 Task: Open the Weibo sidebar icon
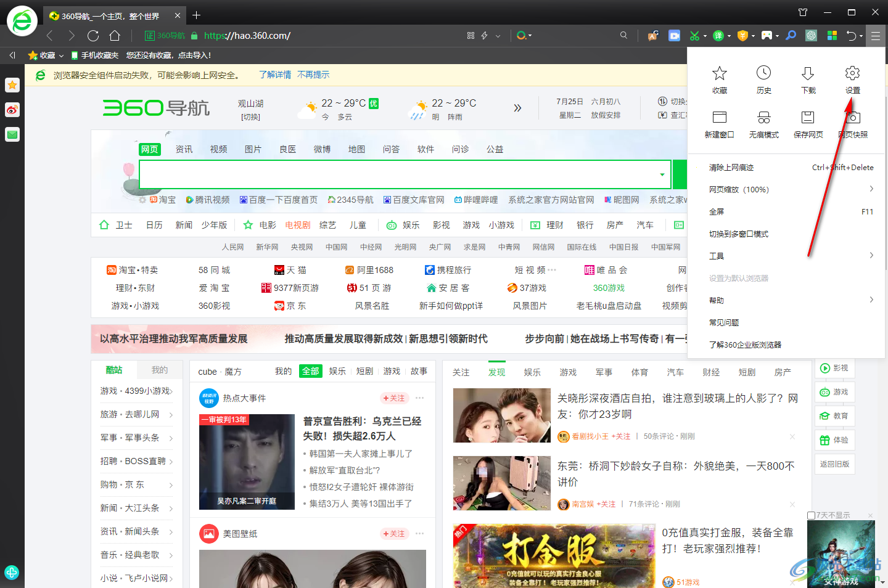tap(12, 110)
